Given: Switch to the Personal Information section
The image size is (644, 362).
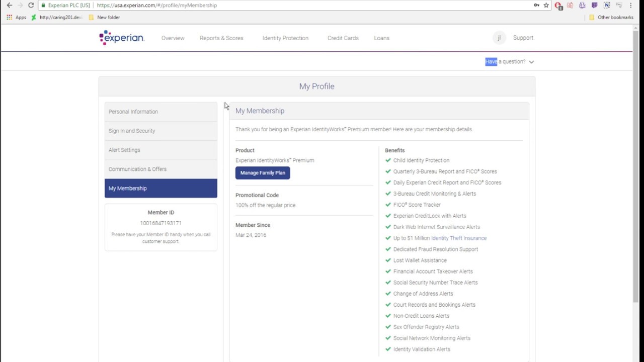Looking at the screenshot, I should pos(133,111).
